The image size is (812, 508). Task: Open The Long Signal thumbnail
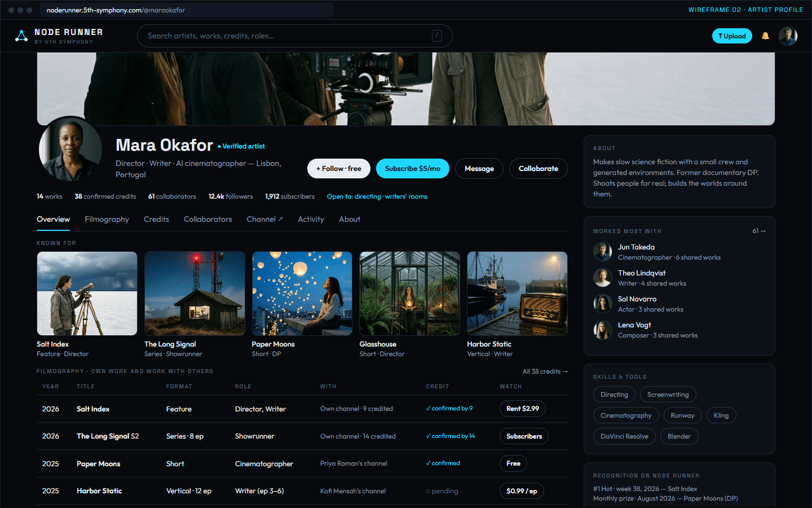click(x=195, y=294)
